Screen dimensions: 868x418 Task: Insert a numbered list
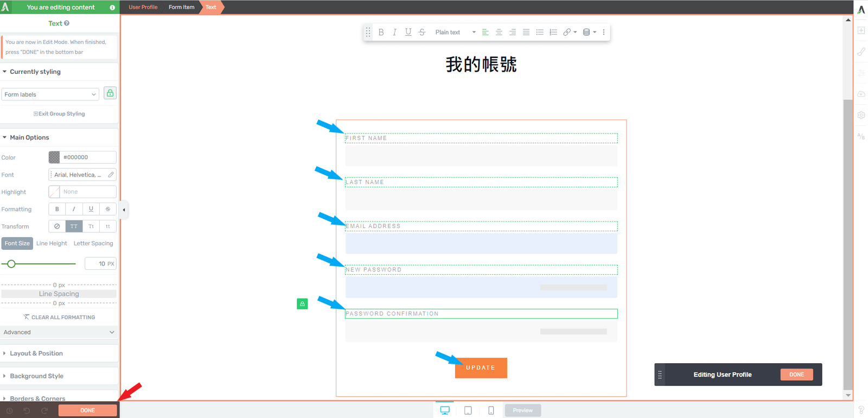[x=553, y=32]
